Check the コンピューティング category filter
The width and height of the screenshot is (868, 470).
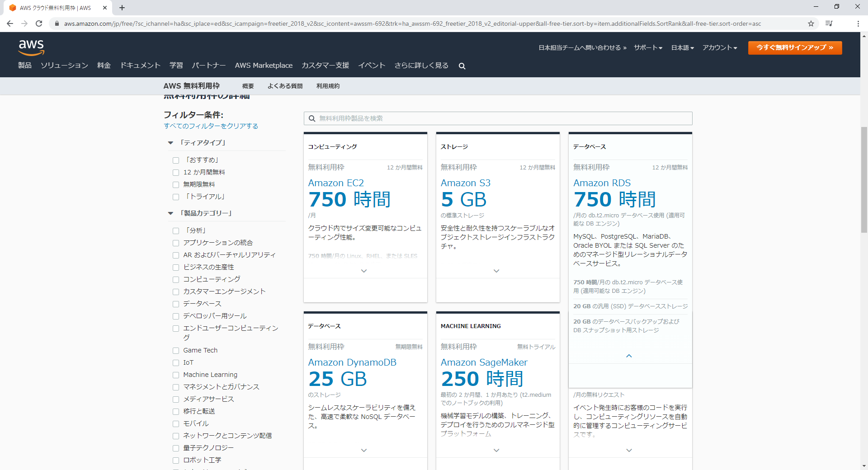(176, 280)
